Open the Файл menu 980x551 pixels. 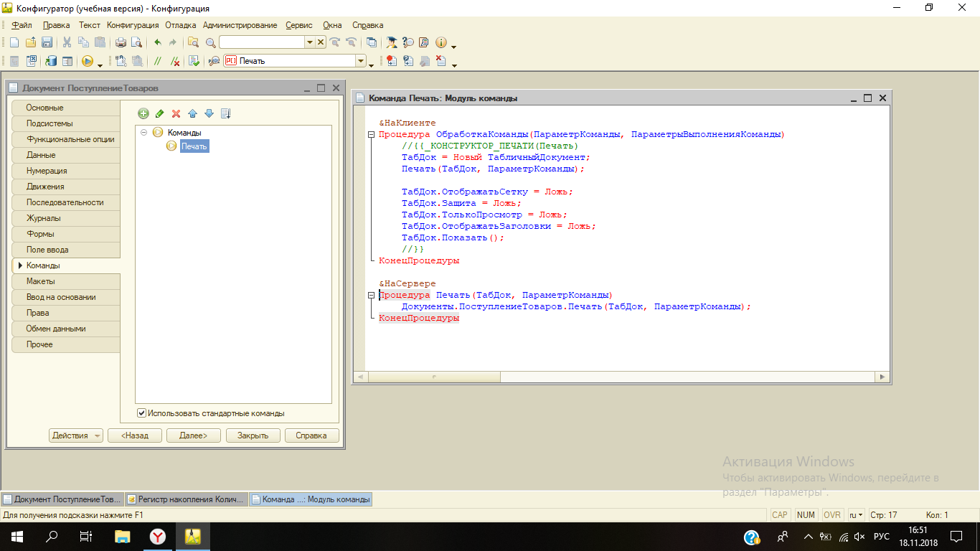(22, 25)
